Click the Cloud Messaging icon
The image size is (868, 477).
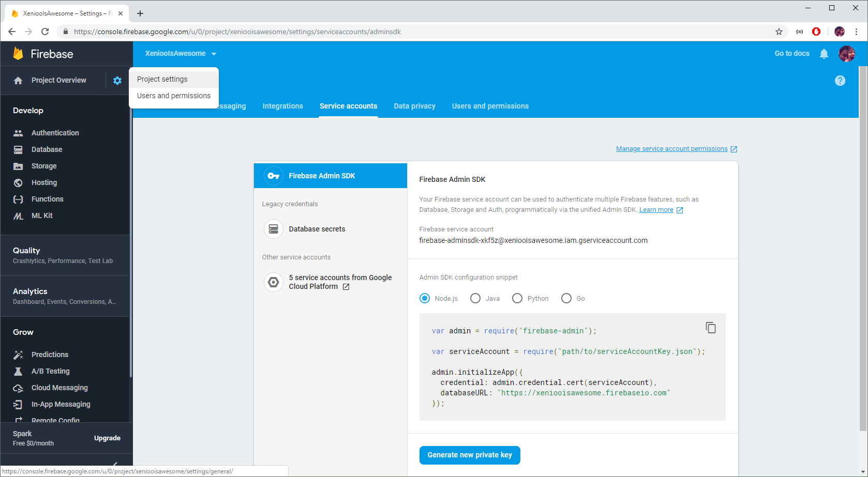18,388
